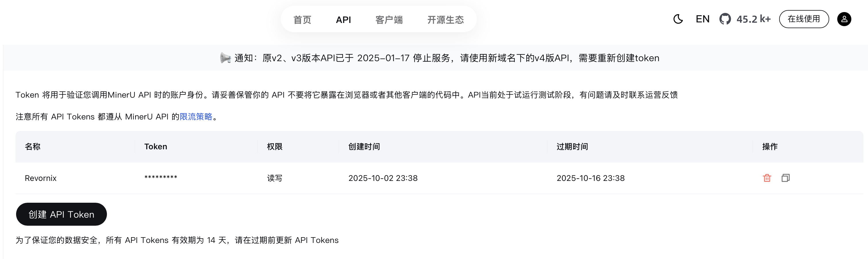Switch to the 开源生态 tab
Image resolution: width=868 pixels, height=259 pixels.
445,20
